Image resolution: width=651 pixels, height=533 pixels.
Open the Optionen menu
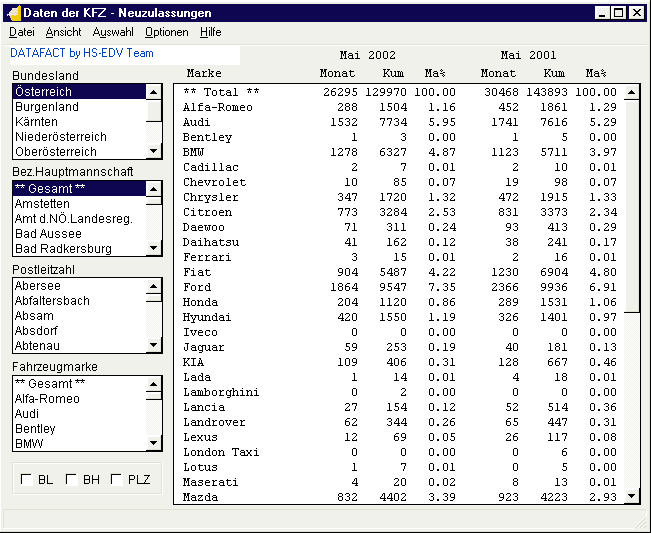pos(166,33)
